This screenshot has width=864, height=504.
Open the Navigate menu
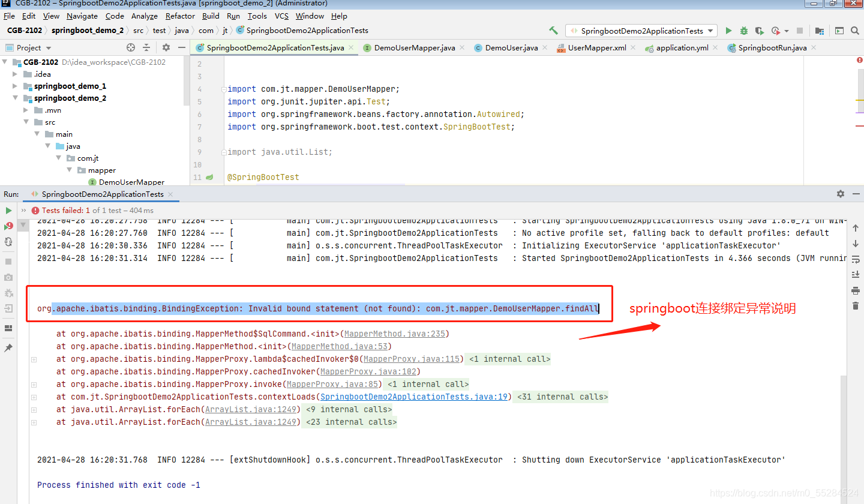[82, 16]
